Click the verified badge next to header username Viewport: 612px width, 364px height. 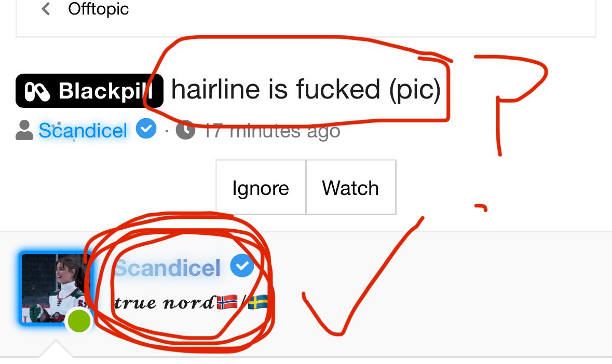coord(146,129)
